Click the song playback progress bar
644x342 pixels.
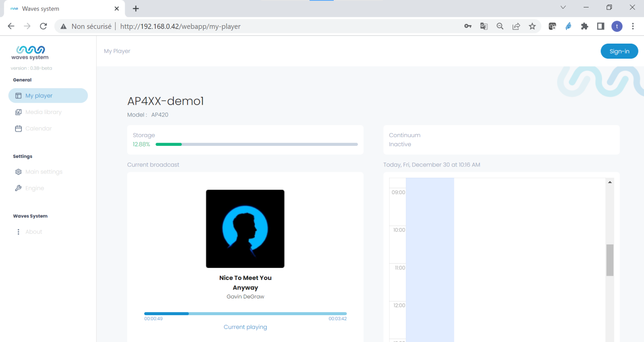tap(245, 313)
